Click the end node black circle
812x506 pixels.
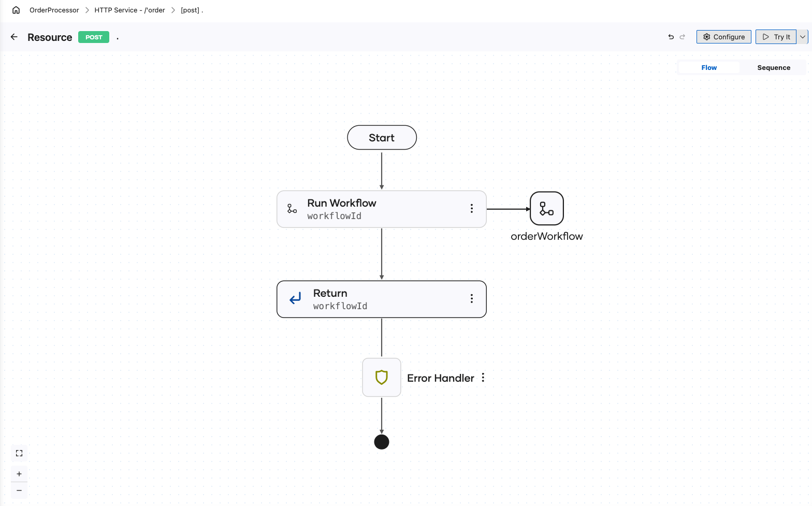click(x=382, y=442)
